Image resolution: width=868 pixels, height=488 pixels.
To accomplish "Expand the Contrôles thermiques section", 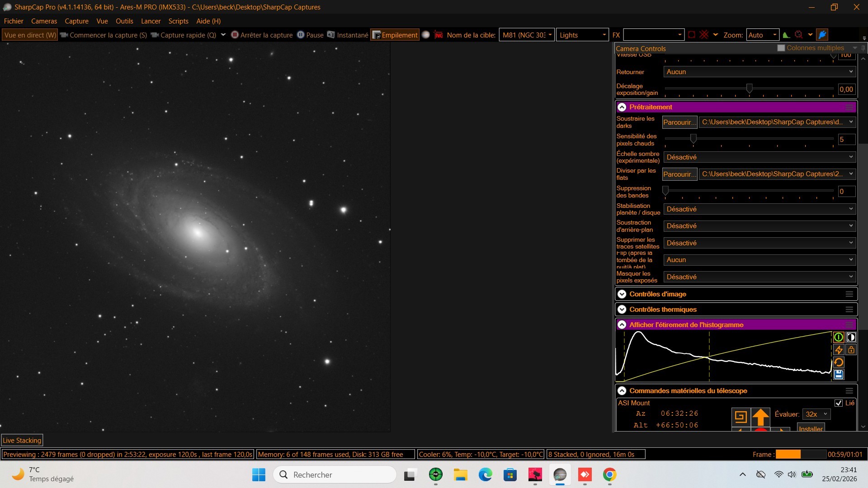I will point(622,310).
